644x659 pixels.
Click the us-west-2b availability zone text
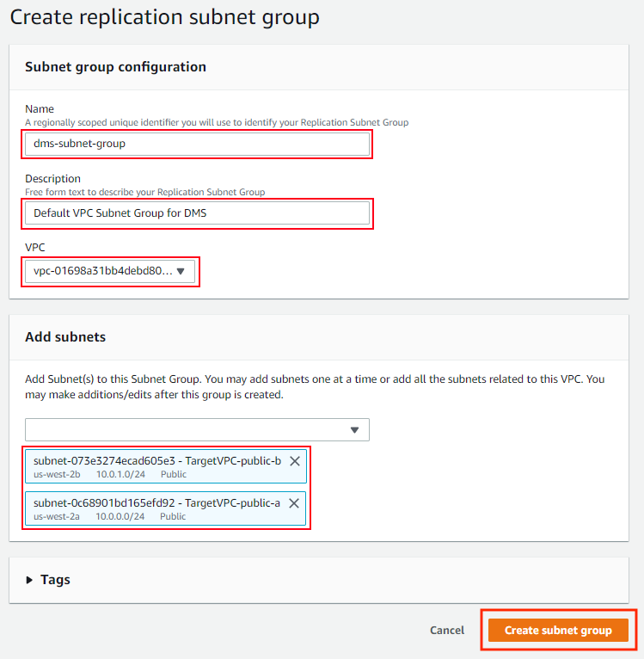coord(57,475)
